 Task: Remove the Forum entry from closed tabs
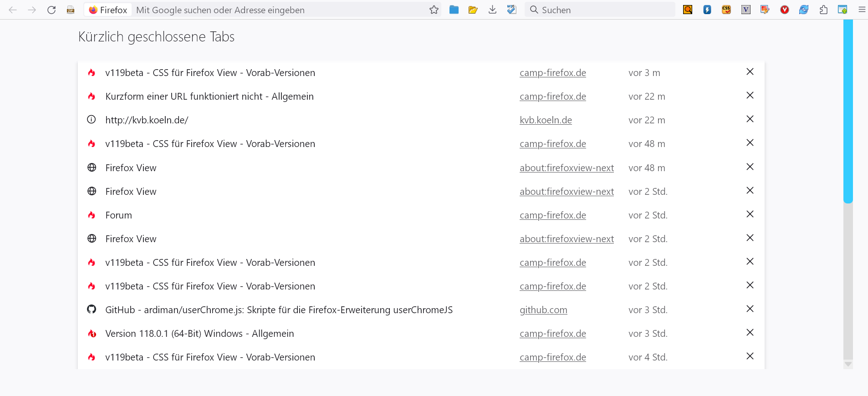tap(750, 214)
